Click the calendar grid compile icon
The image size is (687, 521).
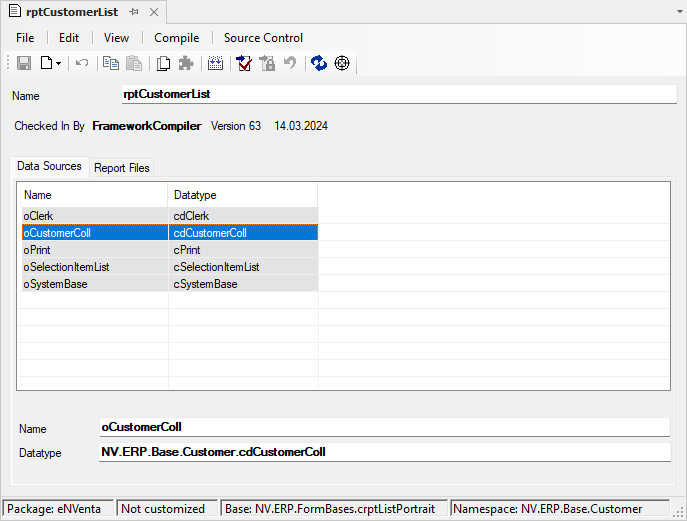point(215,63)
